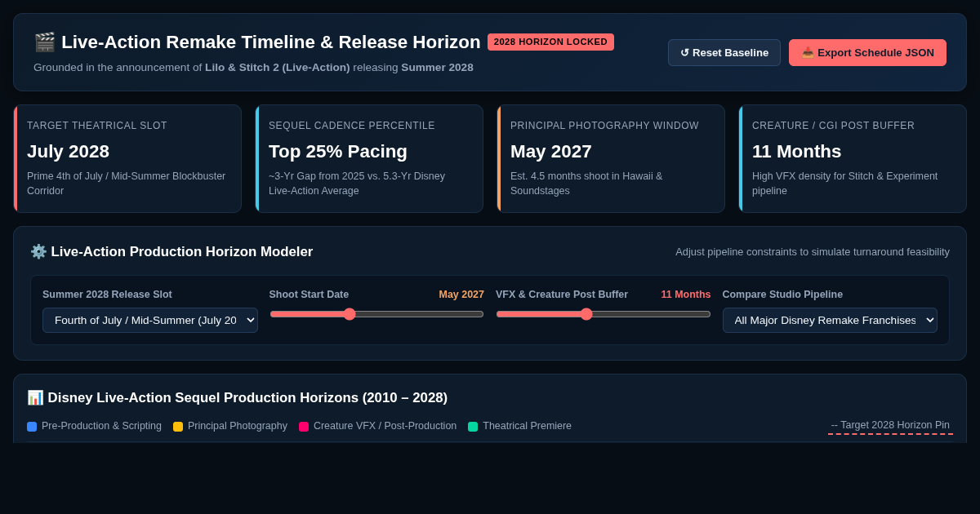Click the Lilo & Stitch 2 announcement subtitle
Screen dimensions: 980x514
pyautogui.click(x=253, y=68)
